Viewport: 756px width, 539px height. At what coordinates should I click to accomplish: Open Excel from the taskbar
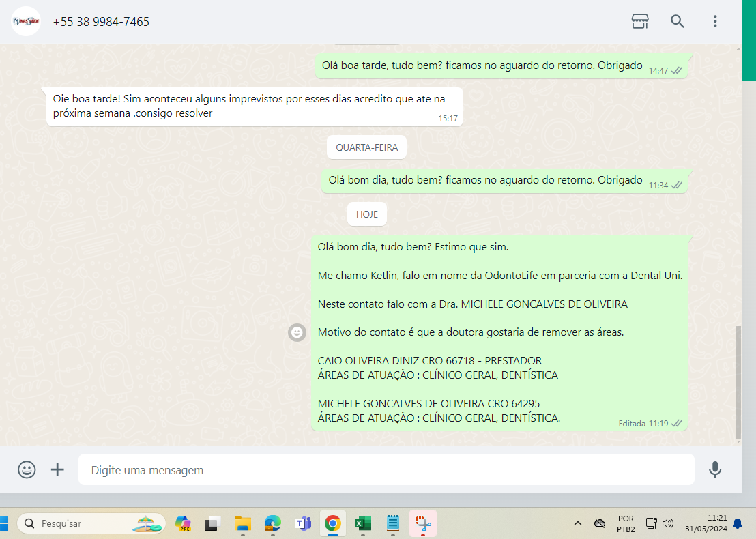click(x=362, y=523)
